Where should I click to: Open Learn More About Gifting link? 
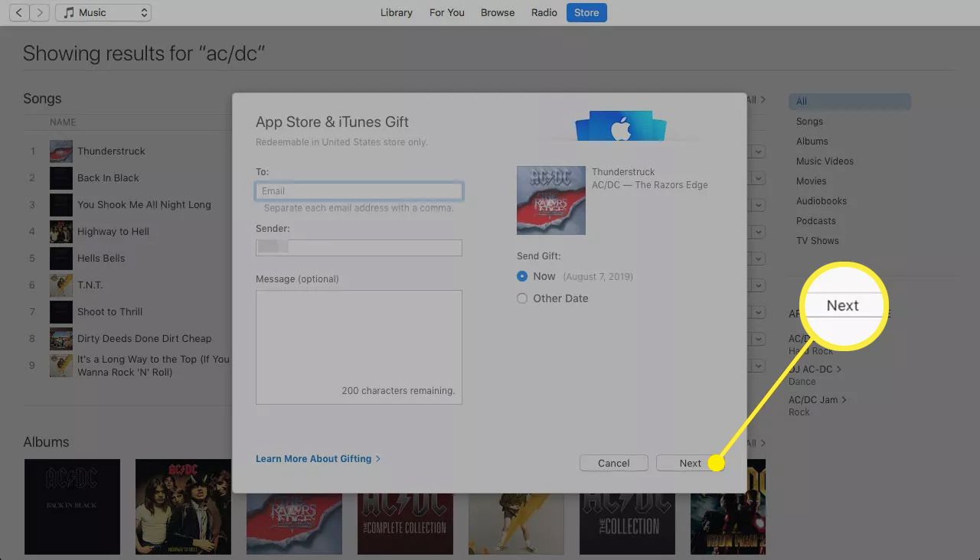pyautogui.click(x=318, y=458)
